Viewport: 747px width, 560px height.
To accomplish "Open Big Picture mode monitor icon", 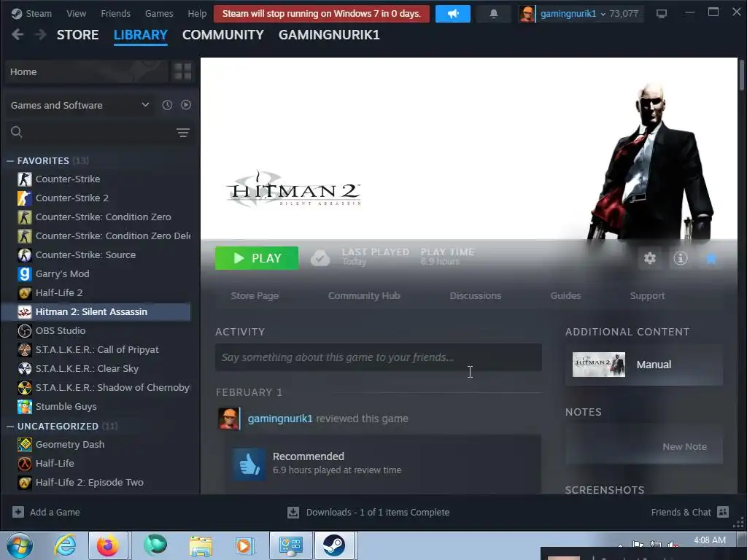I will tap(661, 14).
